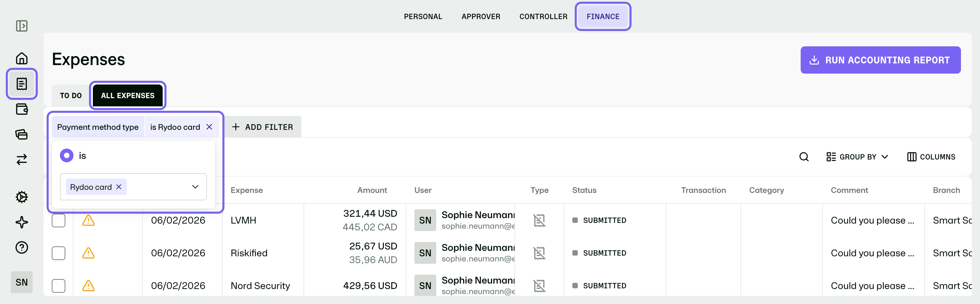Click the Status column header
Screen dimensions: 980x304
pyautogui.click(x=584, y=190)
